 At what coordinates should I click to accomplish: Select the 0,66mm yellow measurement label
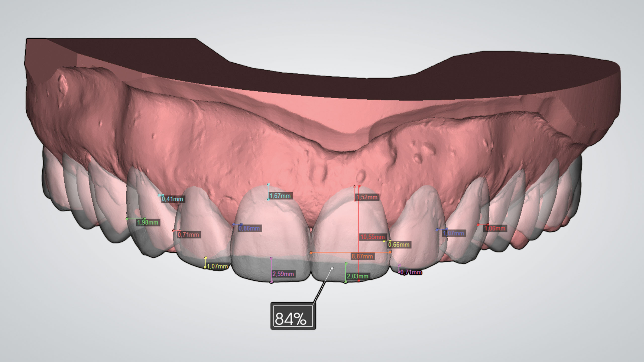tap(399, 244)
